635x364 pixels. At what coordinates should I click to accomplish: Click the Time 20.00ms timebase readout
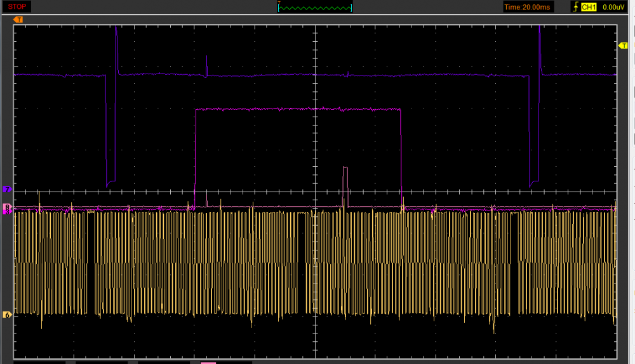pyautogui.click(x=528, y=7)
